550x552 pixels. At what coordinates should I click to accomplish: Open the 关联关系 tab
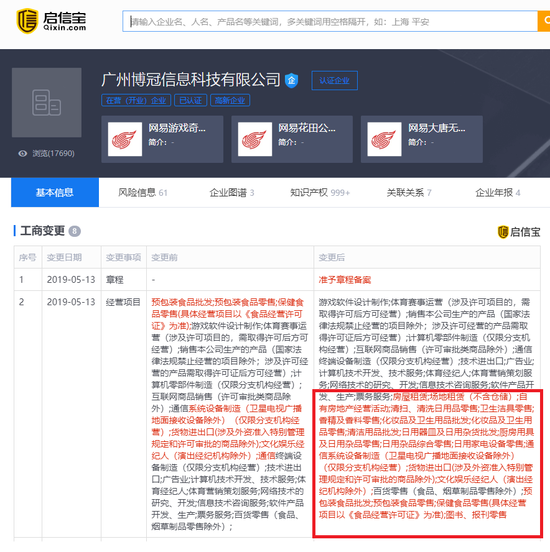pyautogui.click(x=409, y=193)
